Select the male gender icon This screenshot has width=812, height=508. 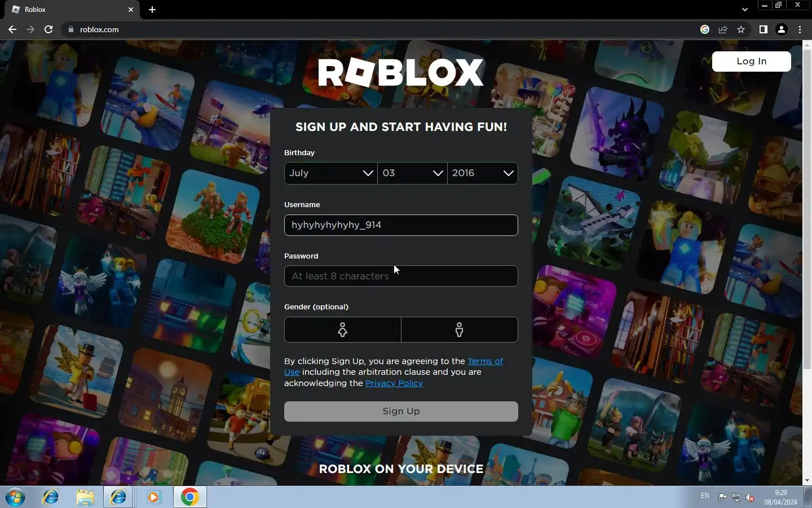pyautogui.click(x=460, y=330)
